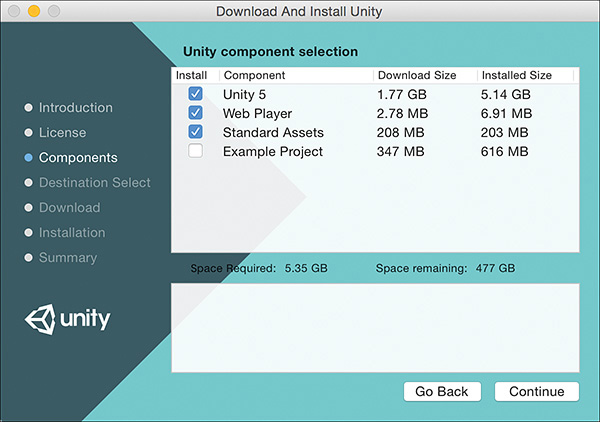The width and height of the screenshot is (600, 422).
Task: Click the 6.91 MB installed size value
Action: pos(506,114)
